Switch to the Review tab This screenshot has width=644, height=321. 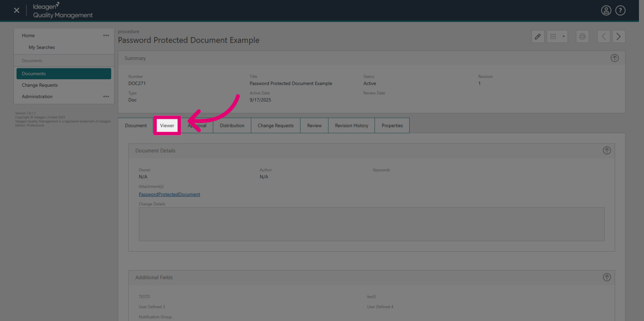tap(314, 125)
